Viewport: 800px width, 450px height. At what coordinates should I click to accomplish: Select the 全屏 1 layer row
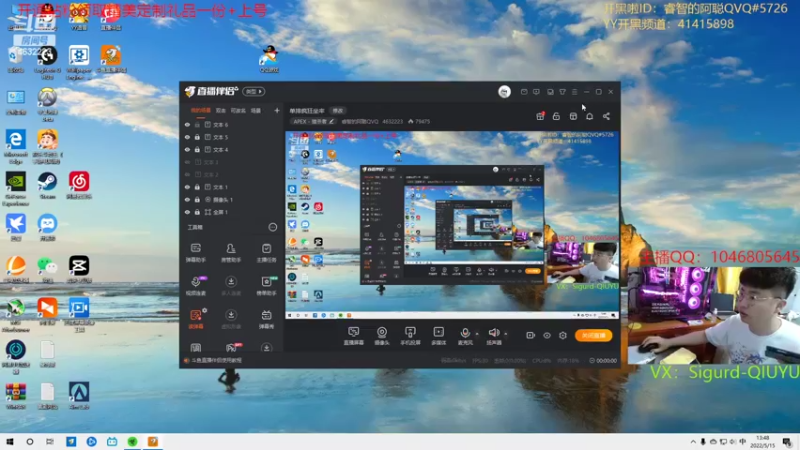(232, 212)
